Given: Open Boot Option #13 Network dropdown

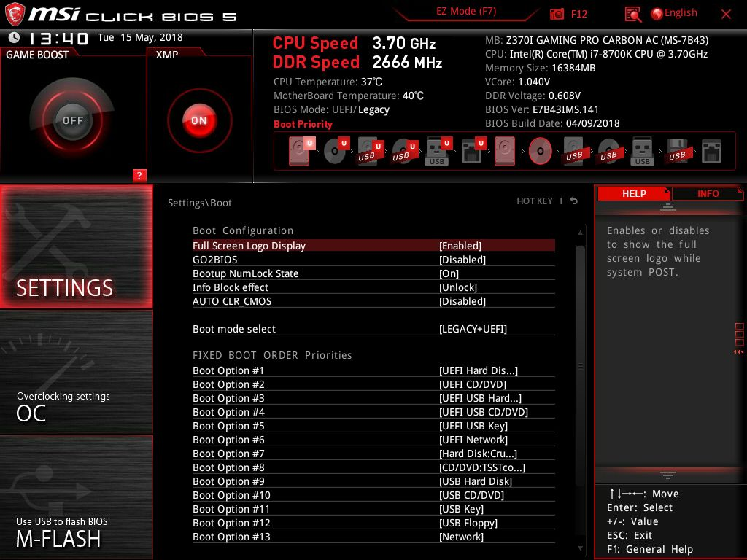Looking at the screenshot, I should click(x=373, y=536).
